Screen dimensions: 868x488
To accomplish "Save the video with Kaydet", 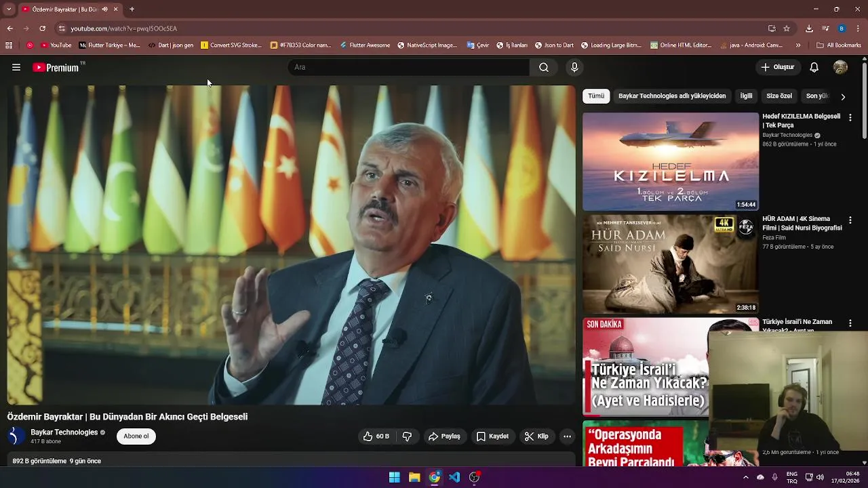I will point(492,436).
